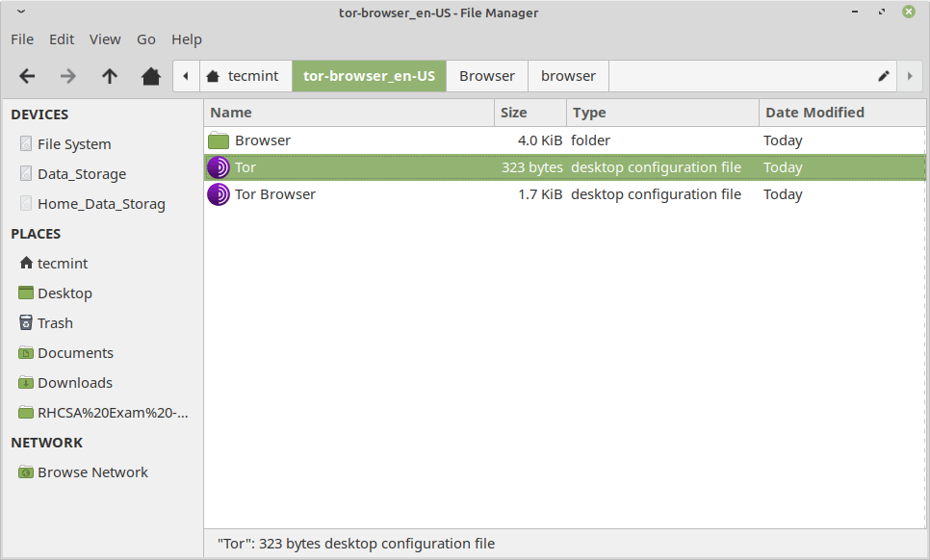Click Today date cell of Tor Browser

click(x=783, y=194)
